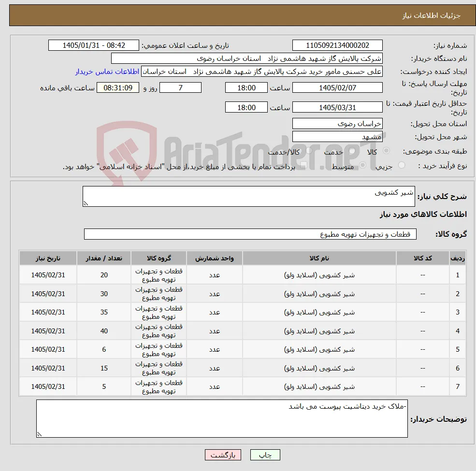This screenshot has height=471, width=476.
Task: Click the شماره نیاز field 1105092134000202
Action: (337, 45)
